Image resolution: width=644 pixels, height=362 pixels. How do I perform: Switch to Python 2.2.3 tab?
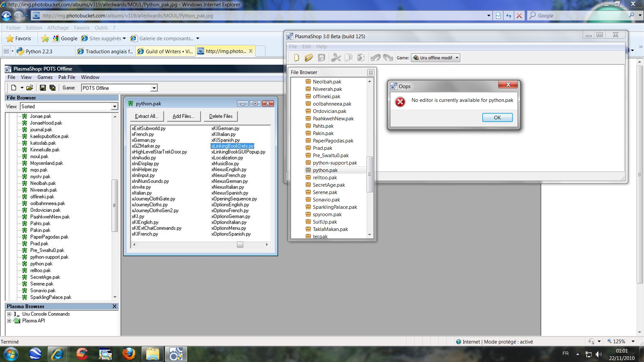(45, 51)
